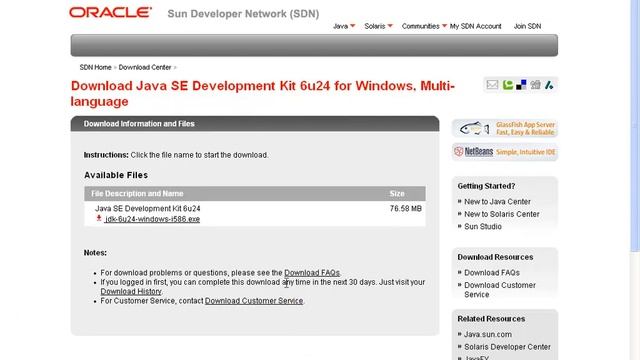Open the Sun Studio link
The image size is (640, 360).
point(483,227)
